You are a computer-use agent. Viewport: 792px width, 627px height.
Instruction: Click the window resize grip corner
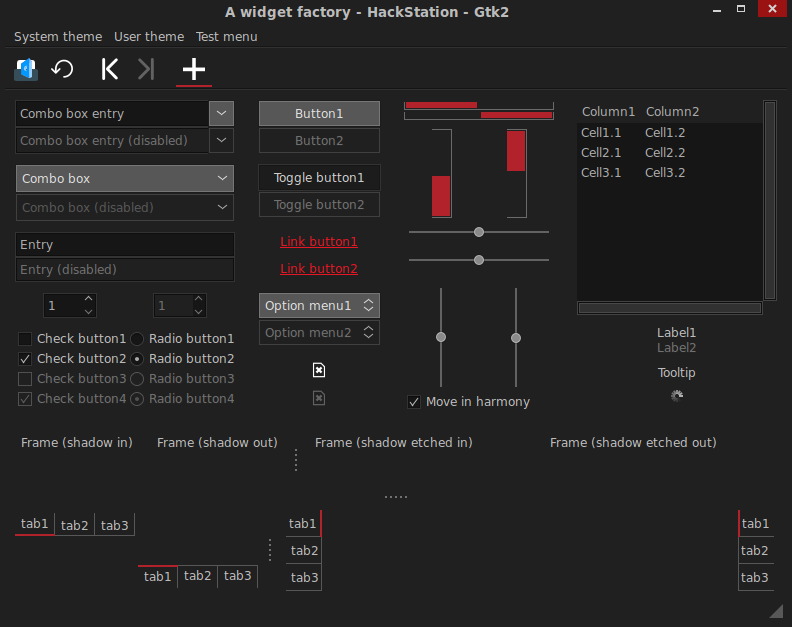pyautogui.click(x=776, y=610)
